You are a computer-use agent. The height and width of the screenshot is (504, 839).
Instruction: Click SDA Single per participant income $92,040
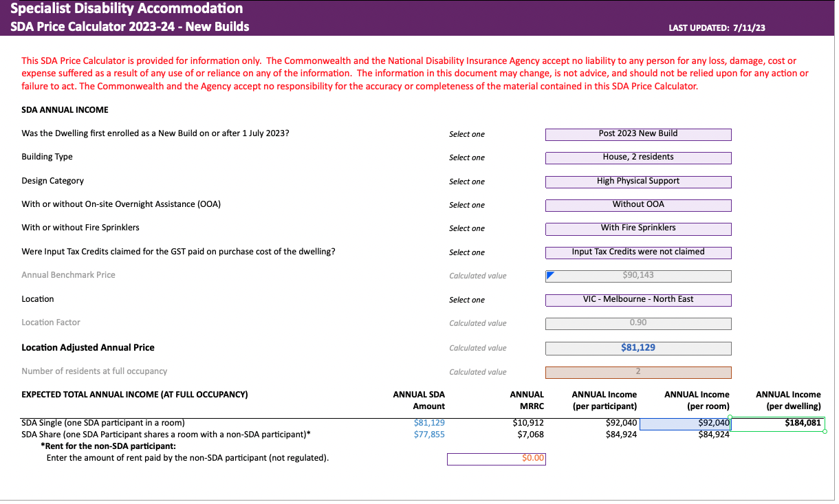[x=622, y=423]
